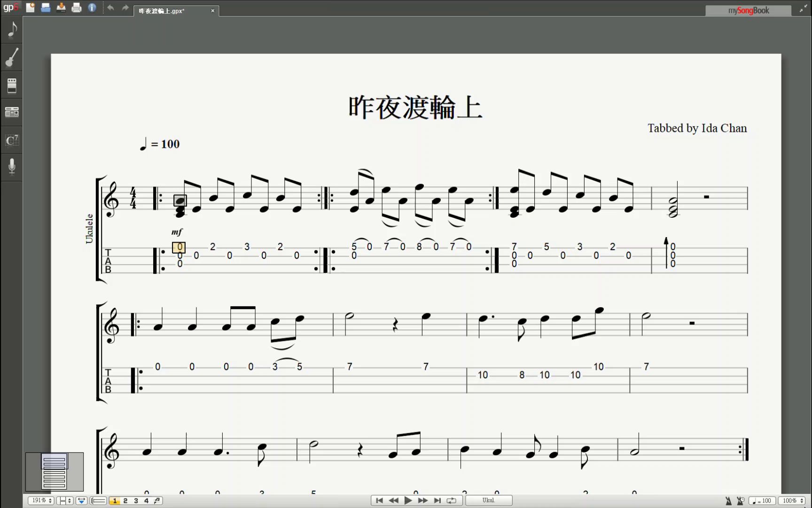Image resolution: width=812 pixels, height=508 pixels.
Task: Close the 昨夜渡輪上.gpx tab
Action: click(x=212, y=11)
